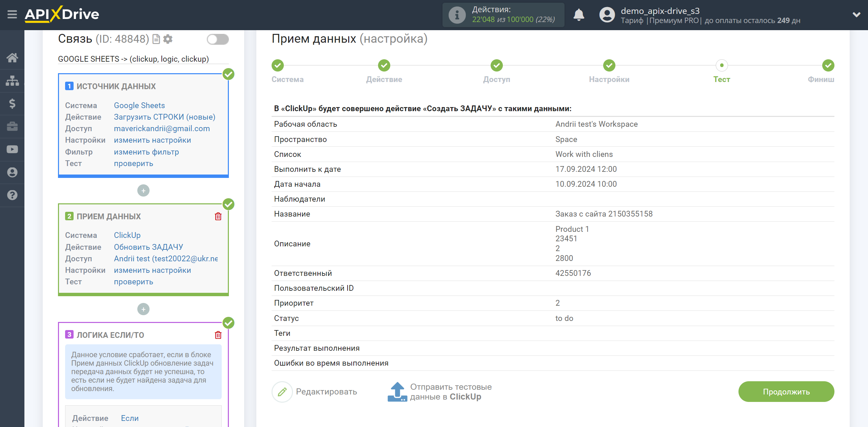Click ЛОГИКА ЕСЛИ/ТО block title
Viewport: 868px width, 427px height.
tap(111, 335)
